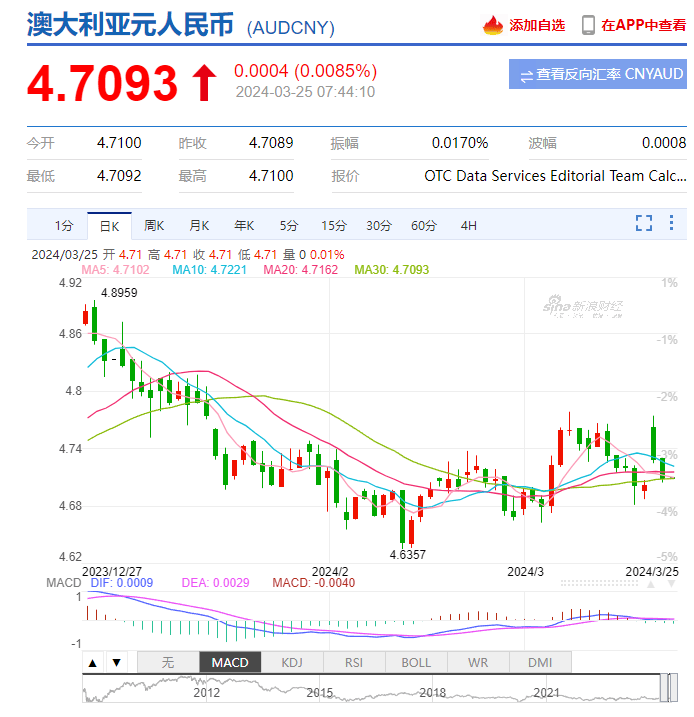The image size is (694, 717).
Task: Click the flame icon for 添加自选
Action: point(494,25)
